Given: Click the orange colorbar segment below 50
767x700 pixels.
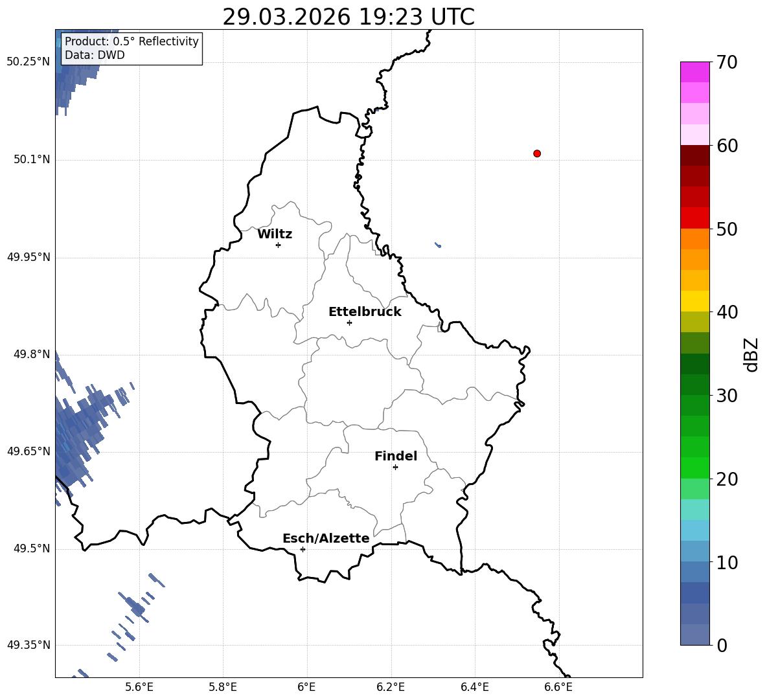Looking at the screenshot, I should coord(694,239).
